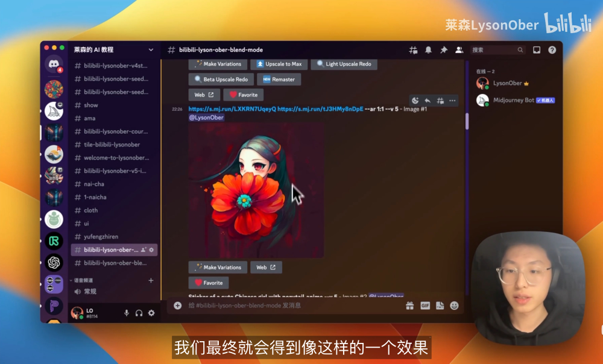The height and width of the screenshot is (364, 603).
Task: Open edit channel gear on selected channel
Action: coord(151,250)
